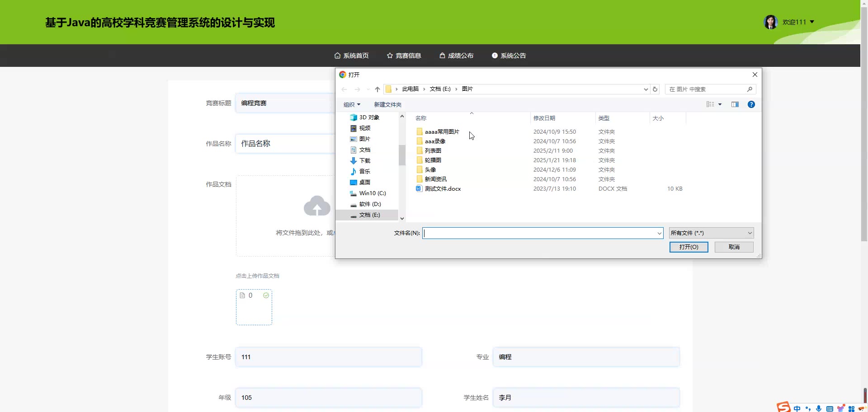
Task: Click navigation pane scroll-down arrow
Action: [x=402, y=218]
